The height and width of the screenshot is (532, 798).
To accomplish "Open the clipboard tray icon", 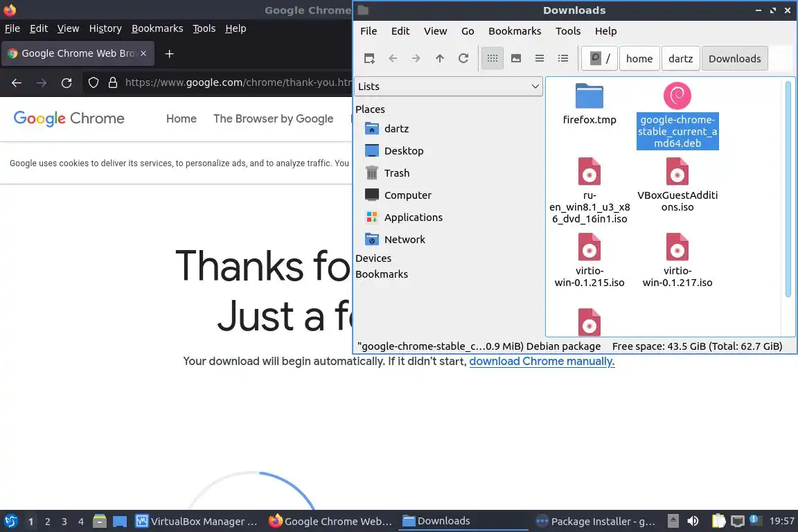I will tap(718, 522).
